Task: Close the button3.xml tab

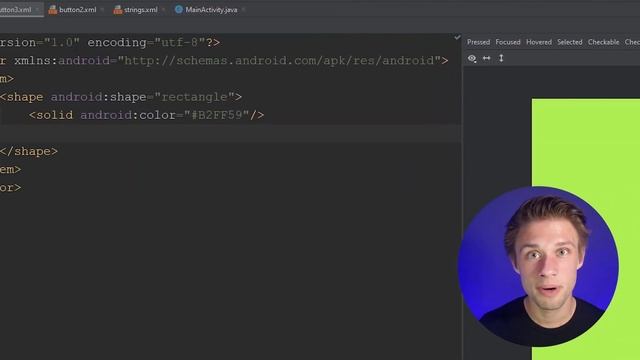Action: click(37, 10)
